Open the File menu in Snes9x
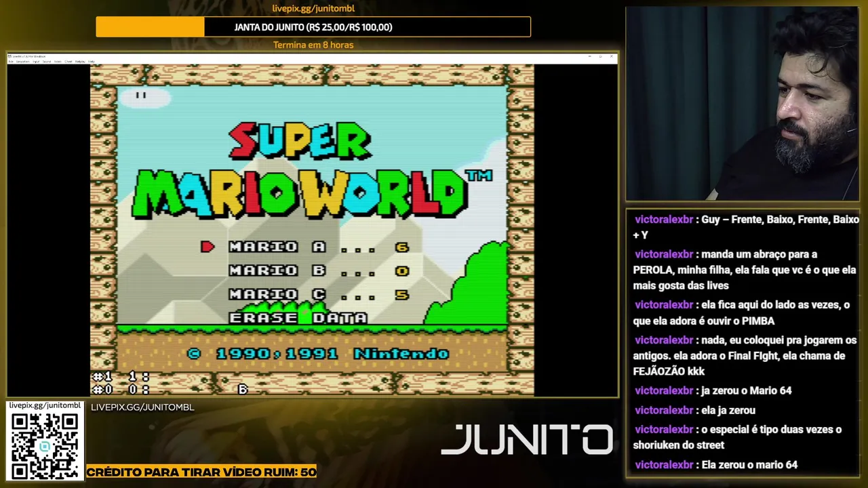868x488 pixels. tap(11, 62)
